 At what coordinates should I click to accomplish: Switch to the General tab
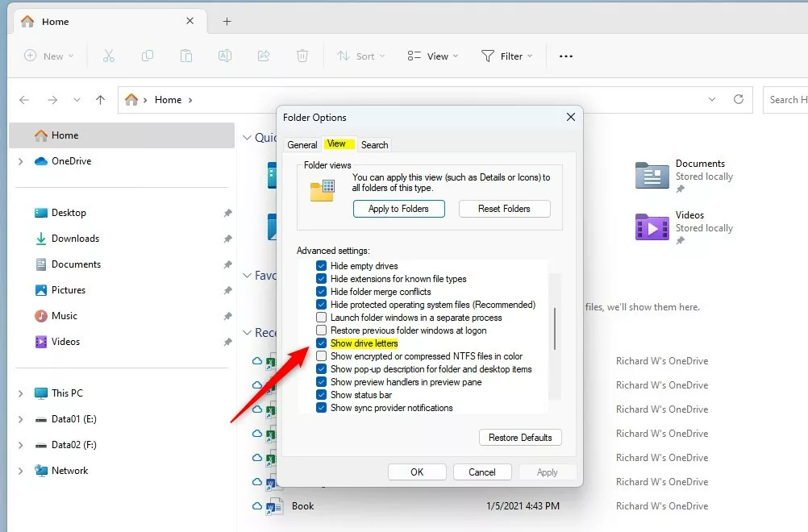click(x=302, y=145)
